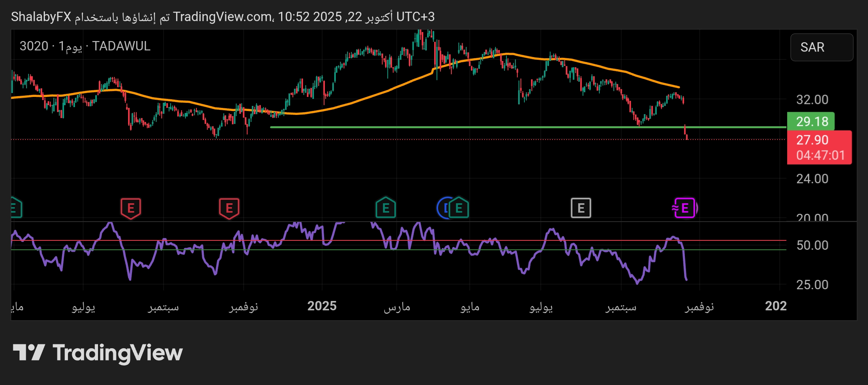Click the gray E earnings marker
The width and height of the screenshot is (868, 385).
[581, 208]
